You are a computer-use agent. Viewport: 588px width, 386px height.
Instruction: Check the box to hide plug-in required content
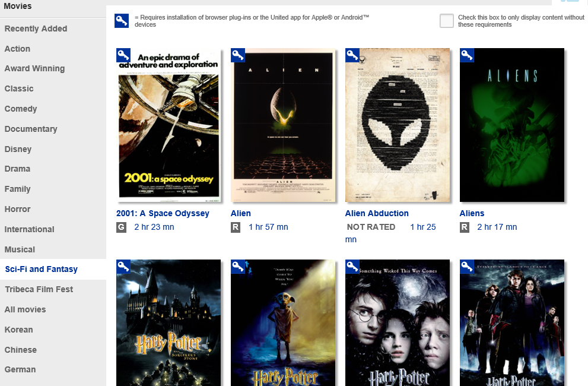pos(447,21)
